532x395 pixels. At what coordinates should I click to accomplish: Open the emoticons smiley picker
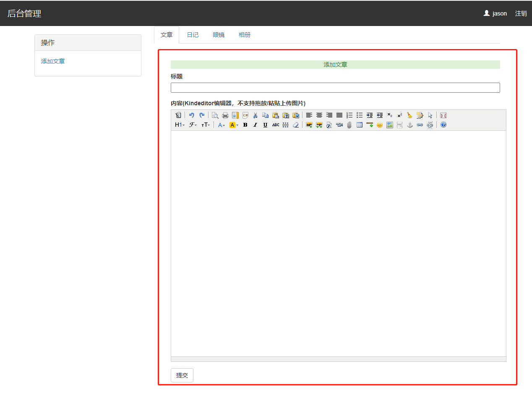click(x=380, y=125)
